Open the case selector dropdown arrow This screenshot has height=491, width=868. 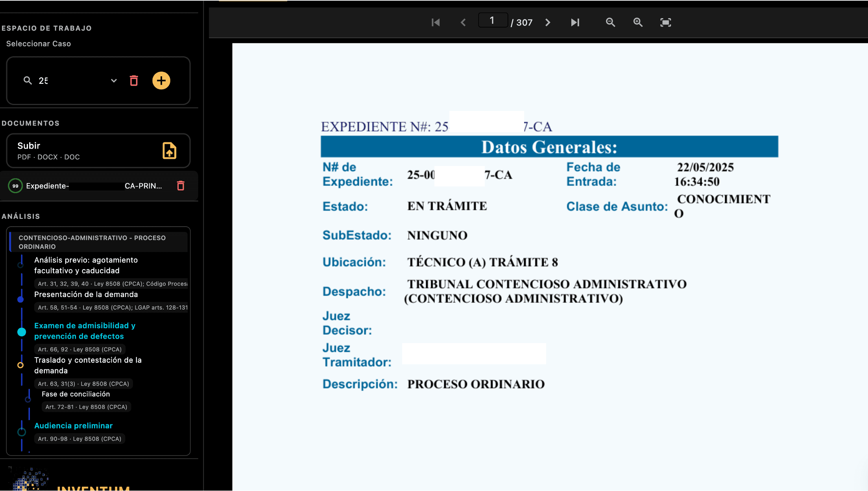tap(114, 81)
